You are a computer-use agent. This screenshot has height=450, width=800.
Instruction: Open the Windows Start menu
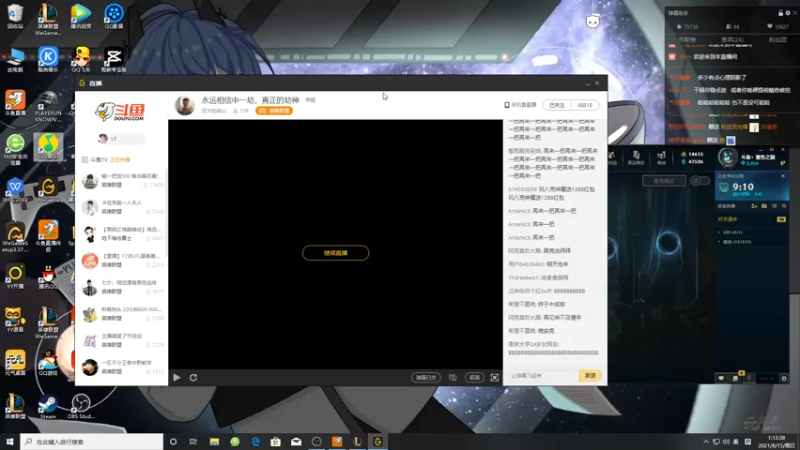9,442
